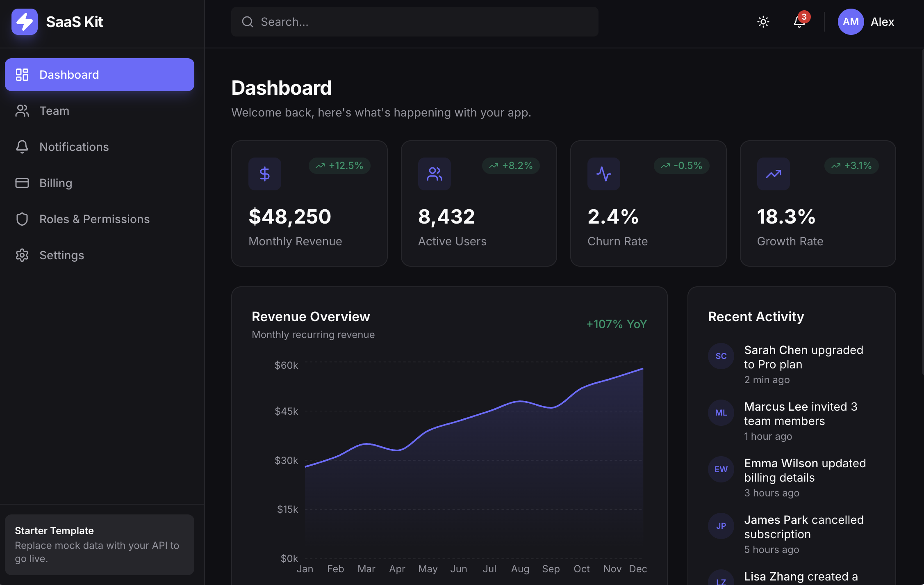
Task: Click the +3.1% trend badge
Action: (x=851, y=166)
